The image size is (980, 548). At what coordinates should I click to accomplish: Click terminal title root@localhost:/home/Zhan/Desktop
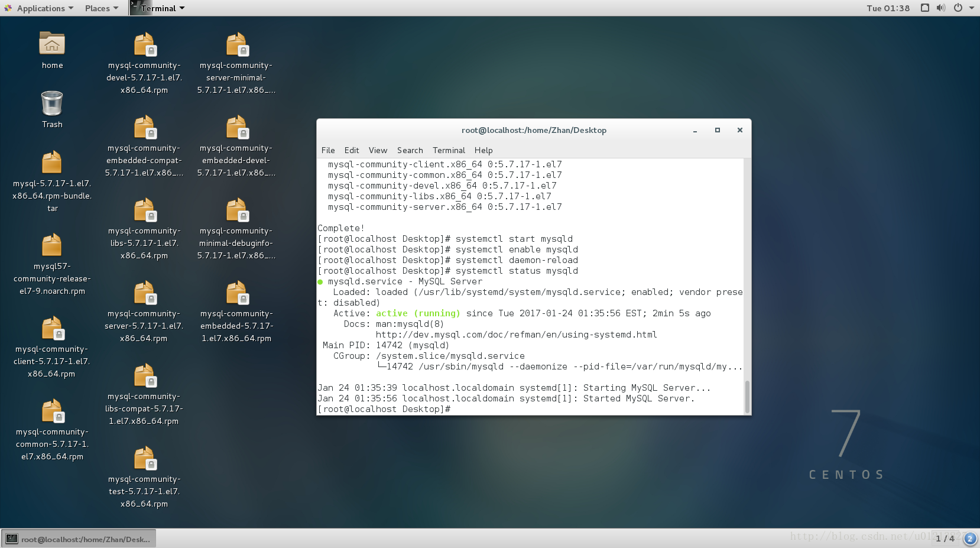coord(534,130)
